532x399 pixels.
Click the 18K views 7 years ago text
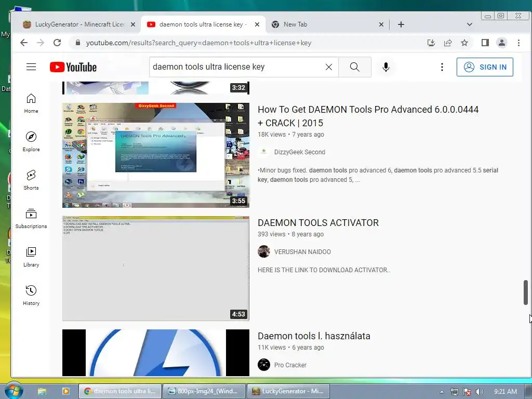click(291, 135)
